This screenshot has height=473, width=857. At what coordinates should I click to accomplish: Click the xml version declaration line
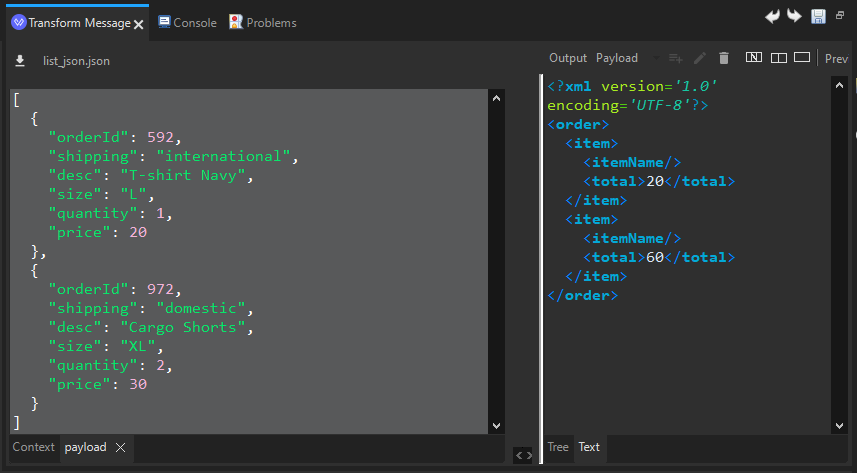[632, 86]
